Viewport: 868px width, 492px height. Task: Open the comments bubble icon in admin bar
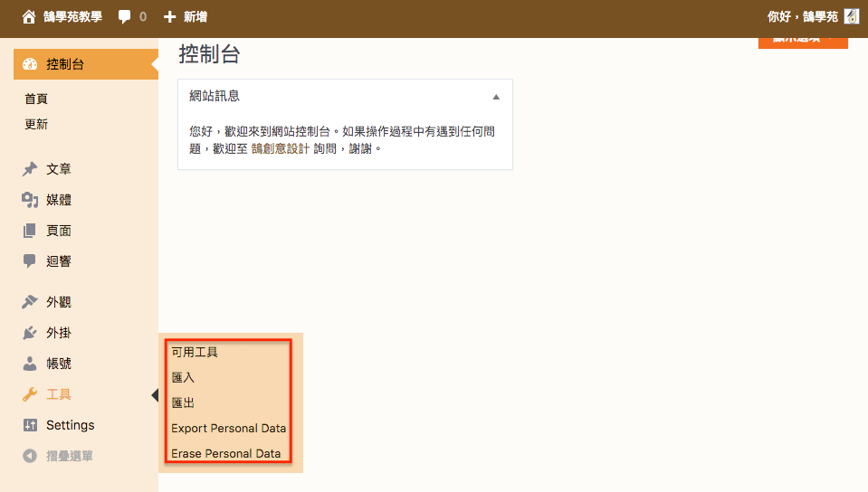pyautogui.click(x=125, y=17)
